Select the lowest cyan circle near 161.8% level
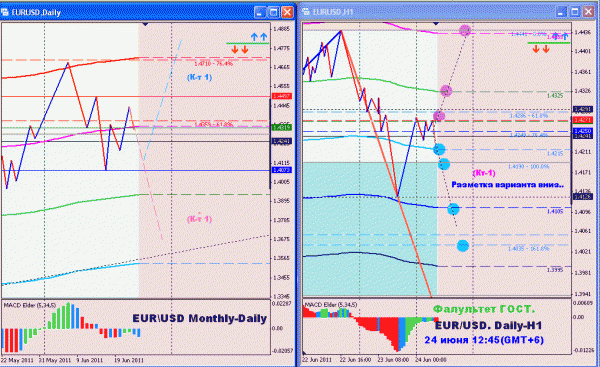Image resolution: width=600 pixels, height=367 pixels. coord(463,246)
